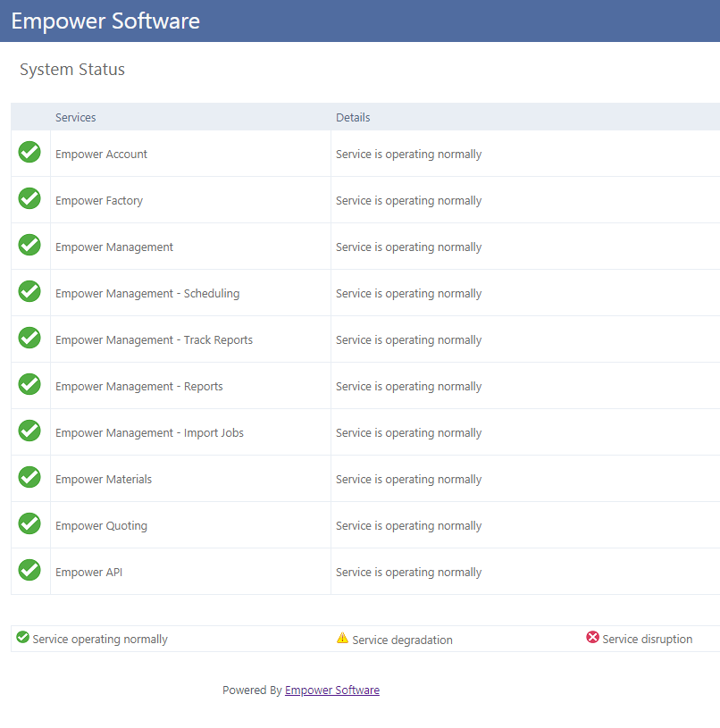Click the small green legend check icon
This screenshot has height=728, width=720.
[x=23, y=638]
